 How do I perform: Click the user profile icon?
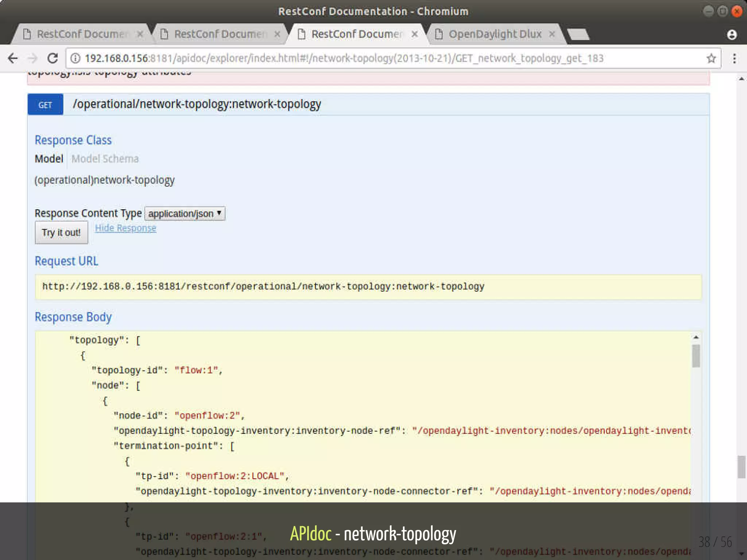732,35
